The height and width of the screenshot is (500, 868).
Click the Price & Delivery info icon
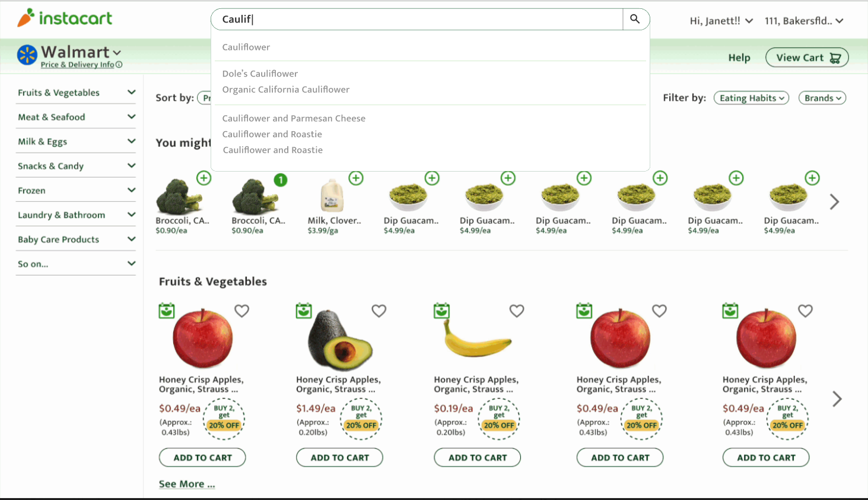(x=119, y=65)
